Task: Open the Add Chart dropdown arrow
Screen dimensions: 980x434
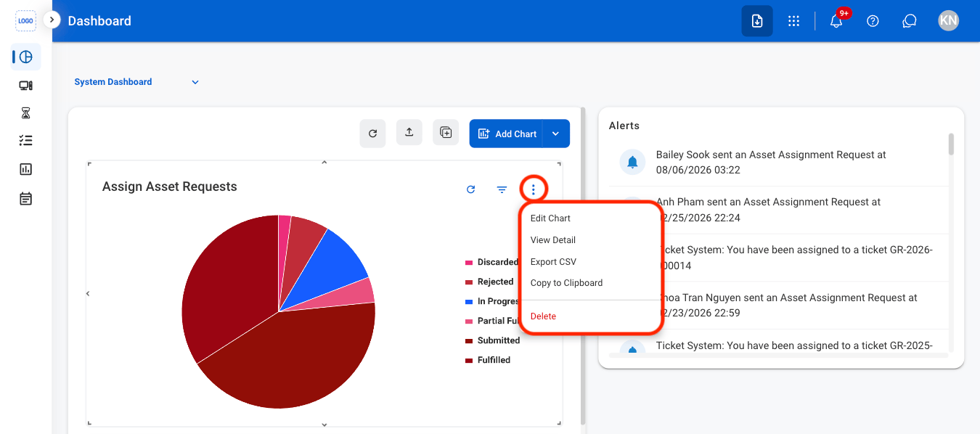Action: coord(556,134)
